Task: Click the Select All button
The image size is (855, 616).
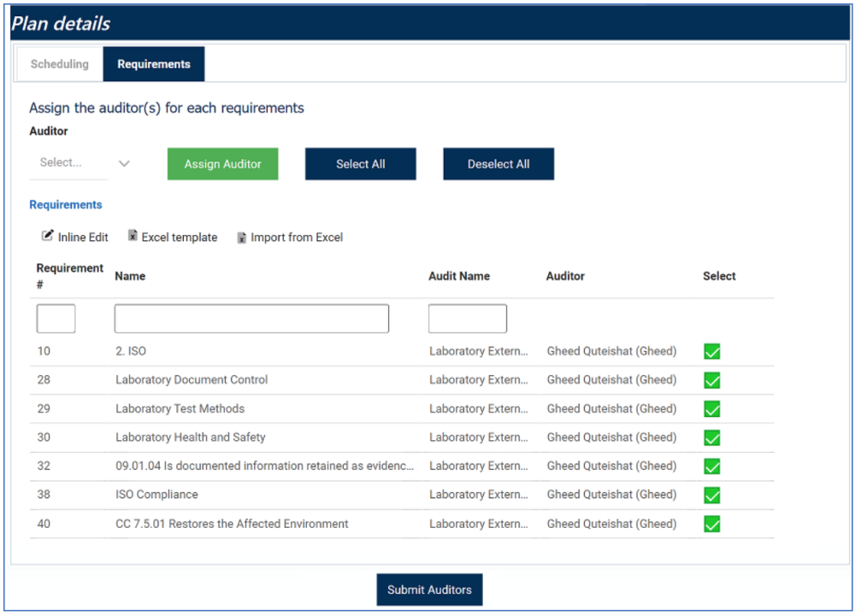Action: click(361, 164)
